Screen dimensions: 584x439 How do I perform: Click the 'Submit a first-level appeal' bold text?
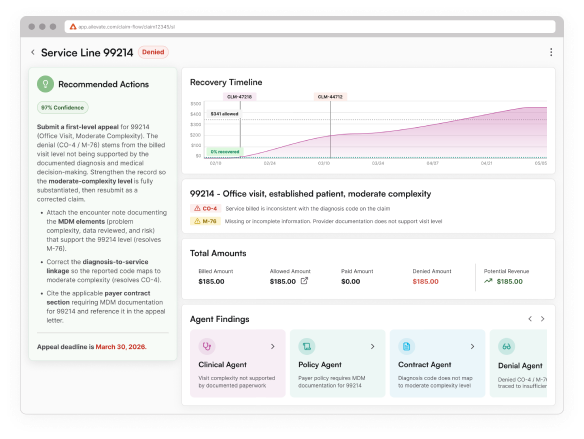tap(77, 127)
